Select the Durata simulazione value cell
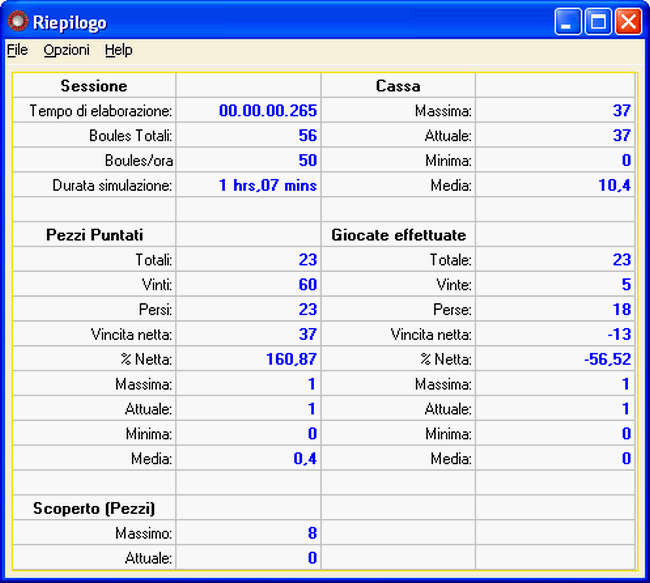The image size is (650, 583). pyautogui.click(x=267, y=186)
